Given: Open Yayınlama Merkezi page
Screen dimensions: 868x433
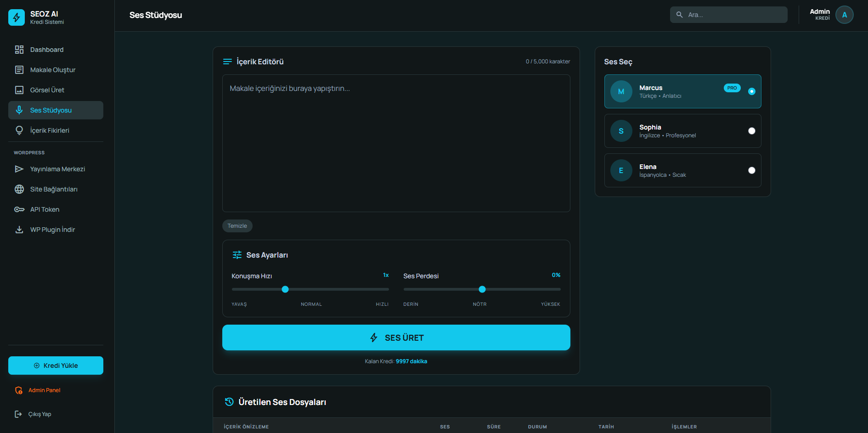Looking at the screenshot, I should pyautogui.click(x=56, y=169).
